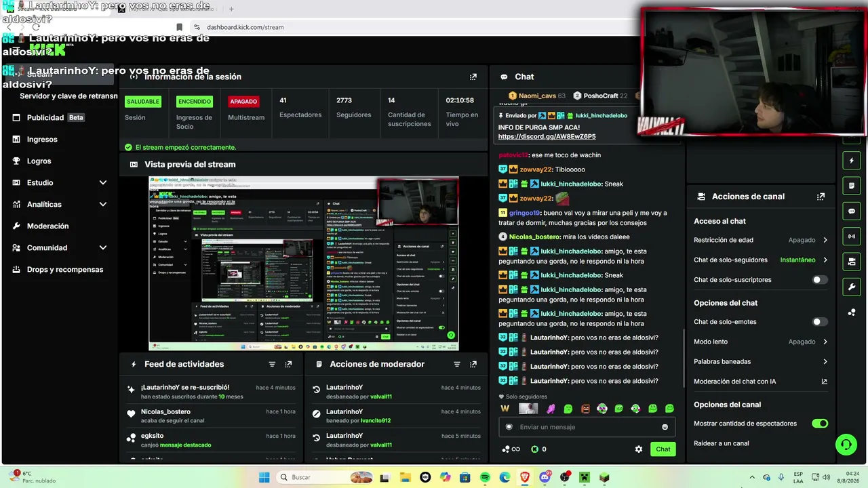
Task: Open the chat bubble panel icon in right strip
Action: (852, 211)
